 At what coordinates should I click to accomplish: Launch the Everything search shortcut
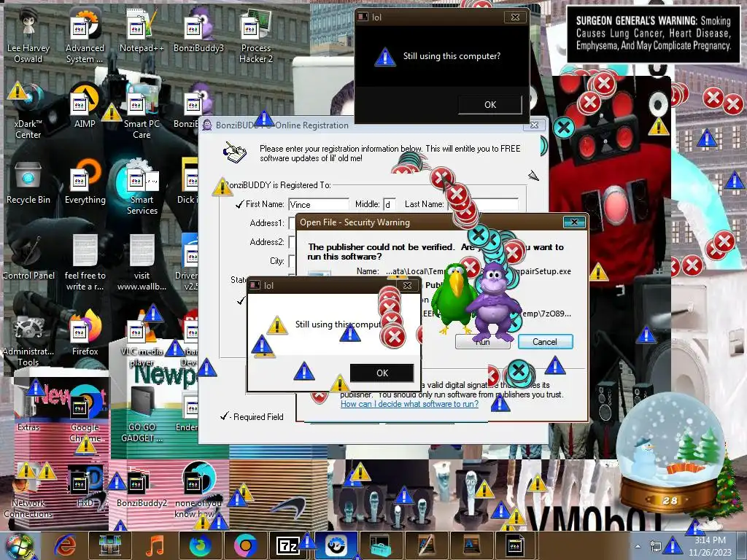tap(85, 183)
